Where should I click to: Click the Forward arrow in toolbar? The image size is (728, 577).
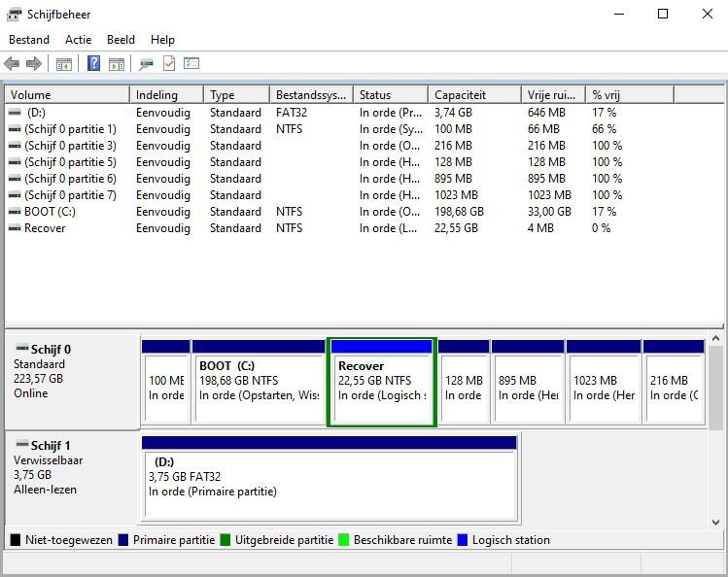click(33, 64)
